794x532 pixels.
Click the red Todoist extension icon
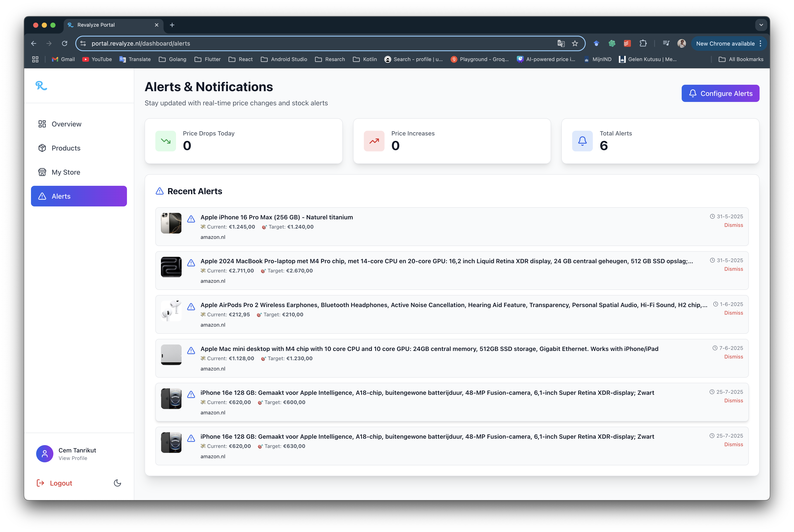point(627,43)
